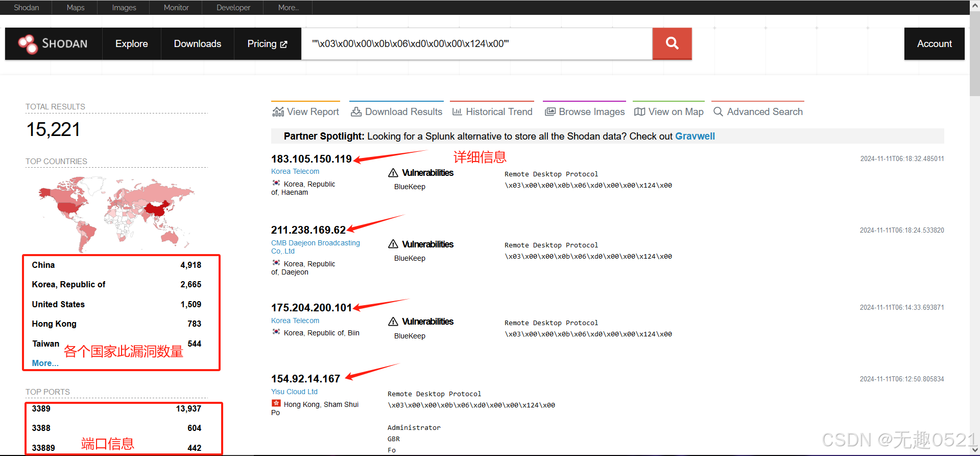Click Vulnerabilities warning icon for 211.238.169.62

pos(393,244)
